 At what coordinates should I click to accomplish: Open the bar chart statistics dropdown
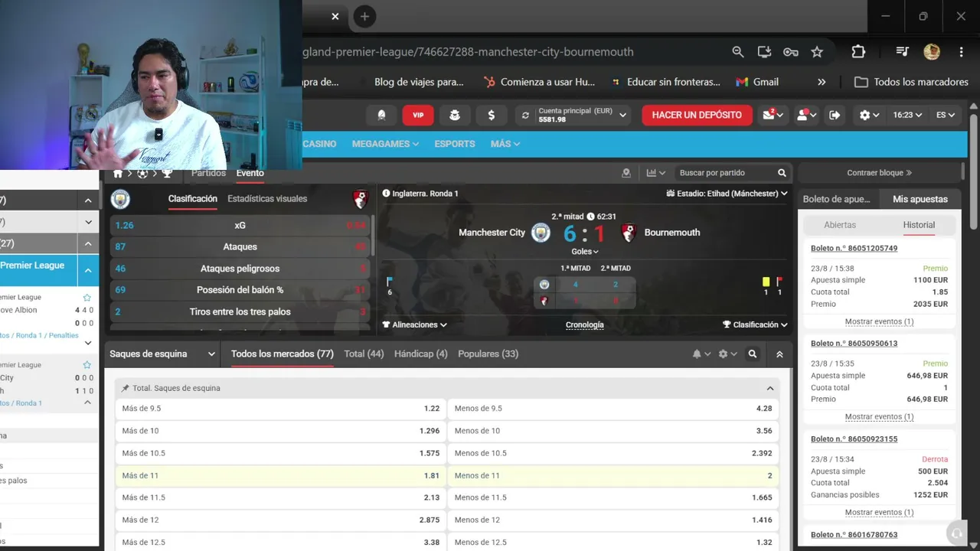pyautogui.click(x=656, y=173)
